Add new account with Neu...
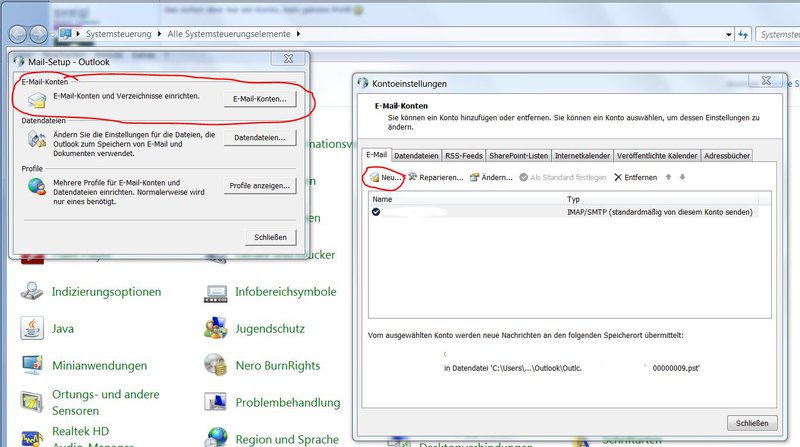 (x=386, y=178)
